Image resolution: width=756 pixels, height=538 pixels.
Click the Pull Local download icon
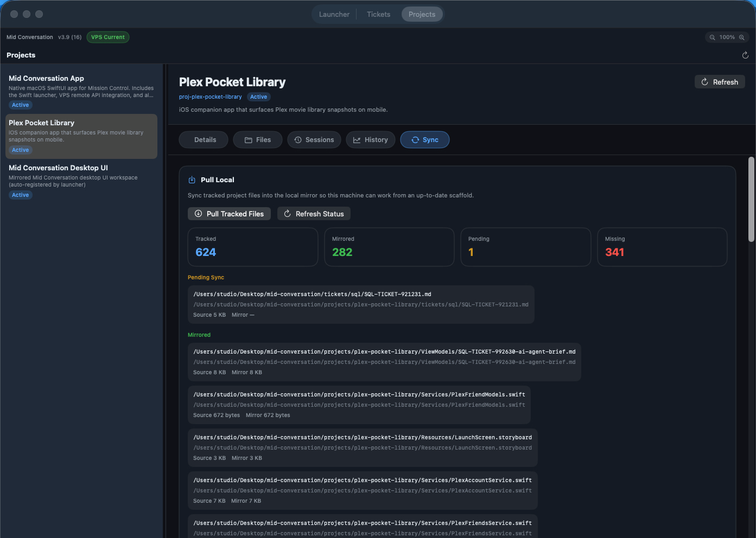pos(192,180)
